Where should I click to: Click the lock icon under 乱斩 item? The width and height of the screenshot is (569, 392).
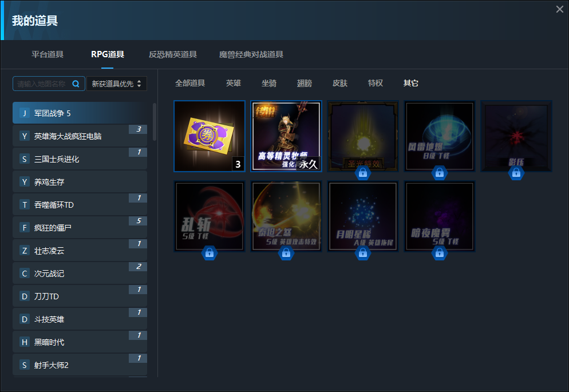[x=209, y=253]
